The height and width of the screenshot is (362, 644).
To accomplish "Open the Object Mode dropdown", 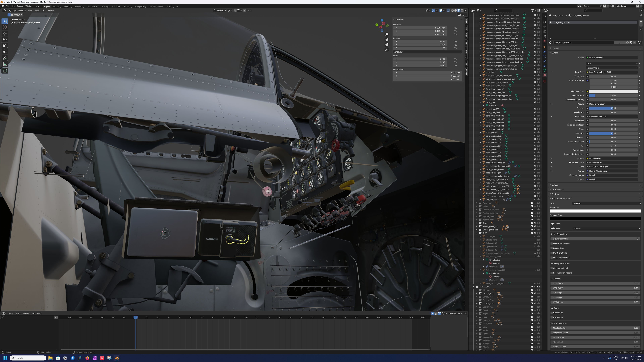I will [x=17, y=11].
